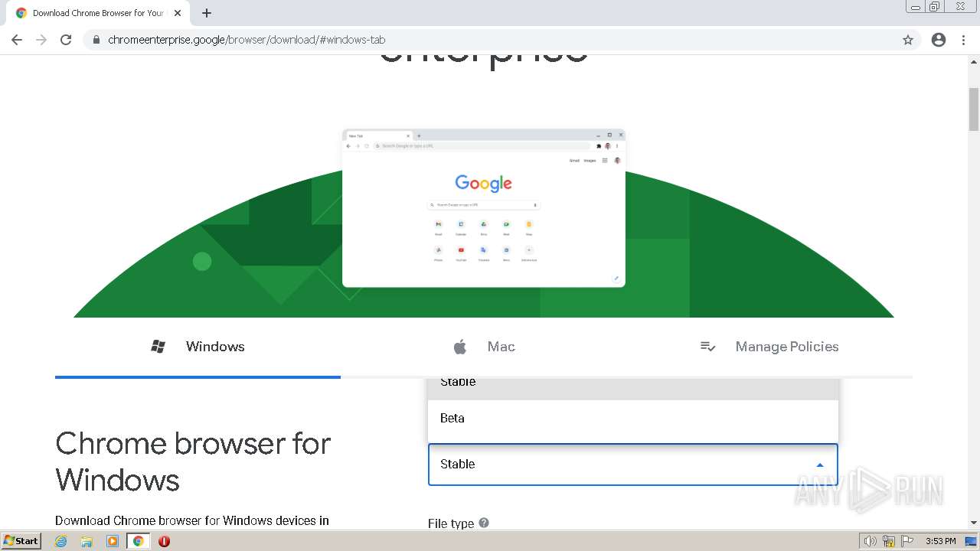
Task: Switch to the Mac tab
Action: (484, 347)
